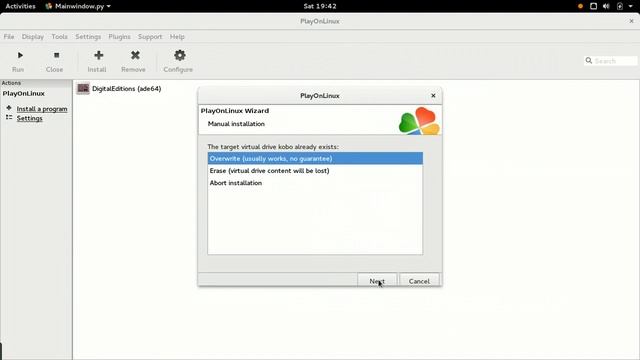
Task: Click the Settings link in sidebar
Action: point(29,118)
